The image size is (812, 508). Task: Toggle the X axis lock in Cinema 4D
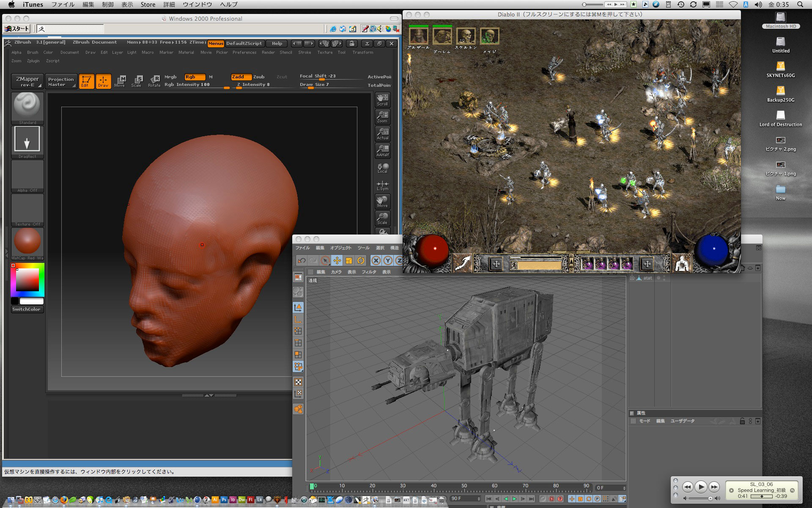pyautogui.click(x=376, y=260)
